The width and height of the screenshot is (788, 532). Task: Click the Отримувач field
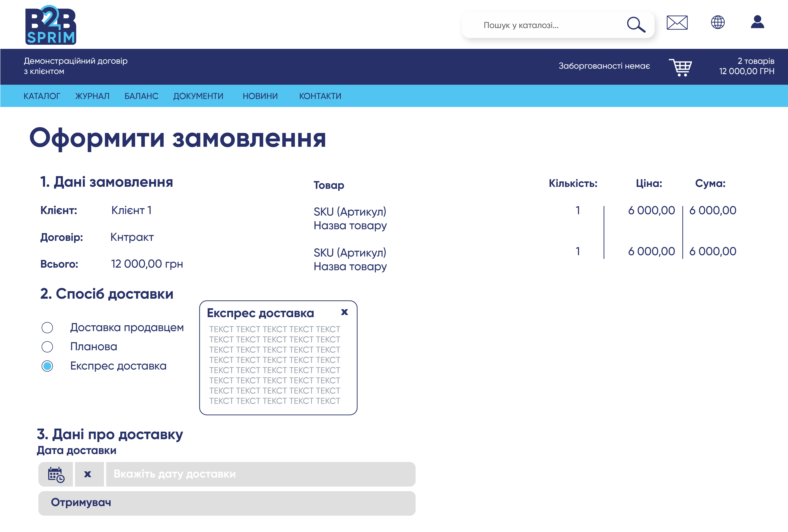(x=227, y=503)
